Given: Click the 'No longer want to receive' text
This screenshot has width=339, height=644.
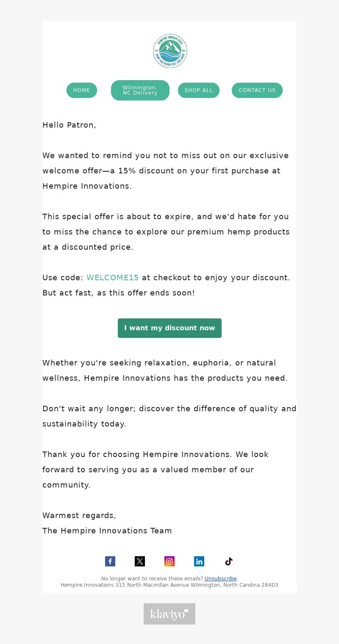Looking at the screenshot, I should pyautogui.click(x=152, y=579).
